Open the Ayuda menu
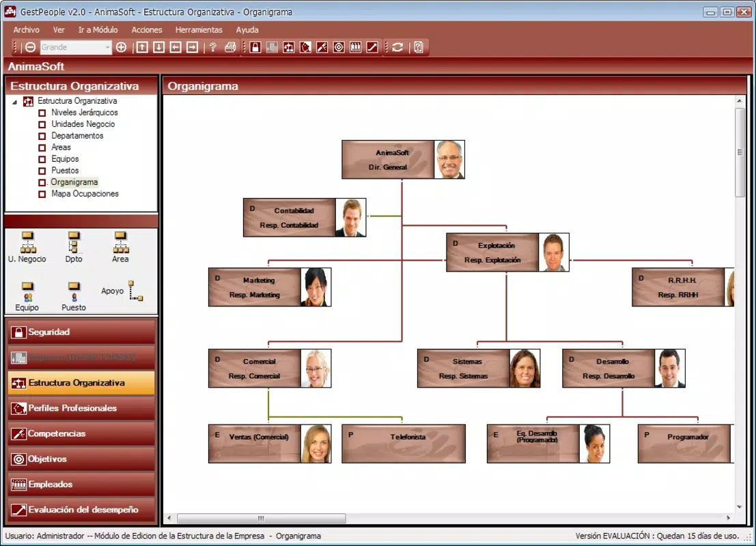Viewport: 756px width, 546px height. [247, 30]
